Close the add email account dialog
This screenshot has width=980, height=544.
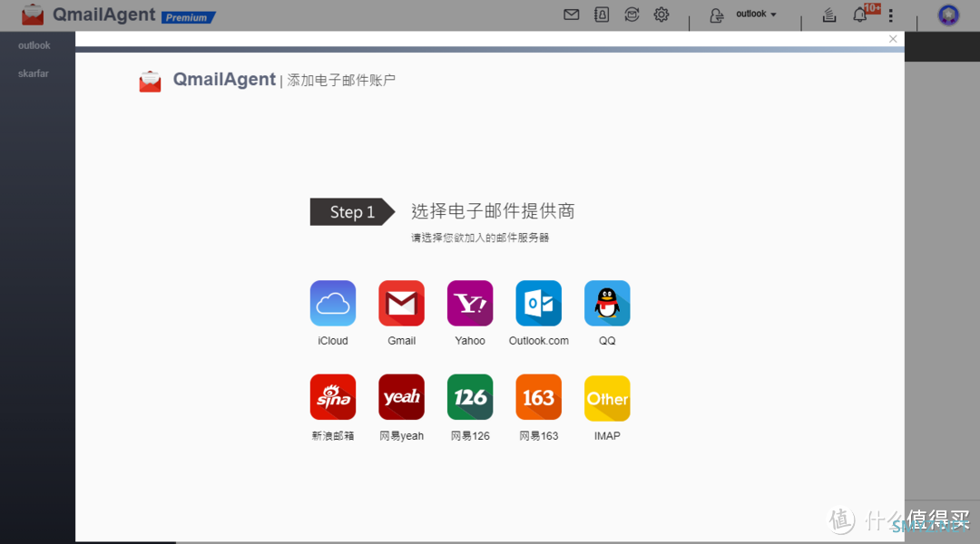893,39
